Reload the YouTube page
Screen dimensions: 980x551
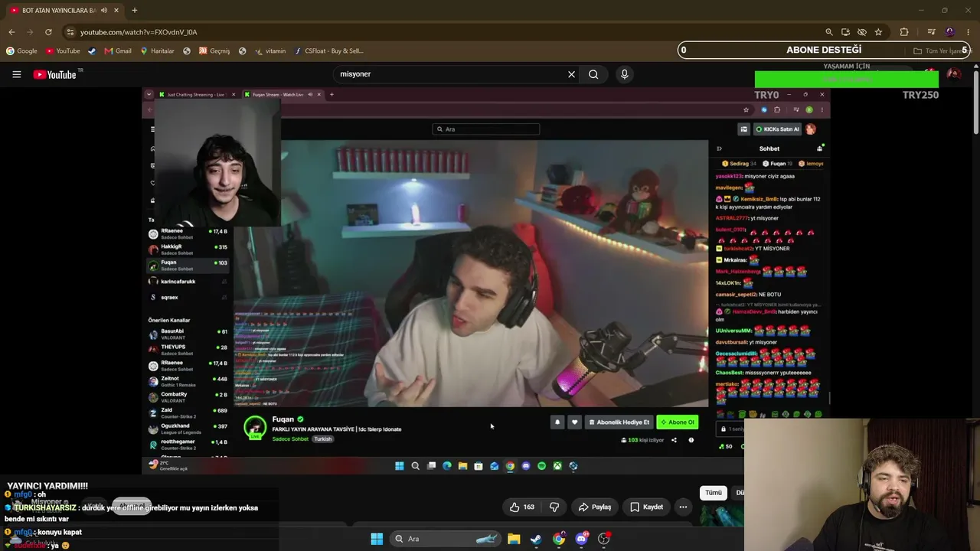pos(48,32)
